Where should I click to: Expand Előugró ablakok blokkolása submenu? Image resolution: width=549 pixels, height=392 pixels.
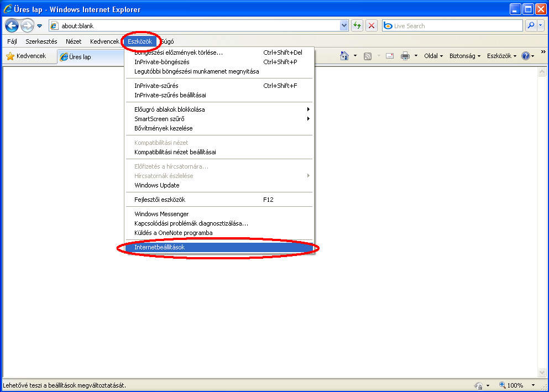(219, 109)
